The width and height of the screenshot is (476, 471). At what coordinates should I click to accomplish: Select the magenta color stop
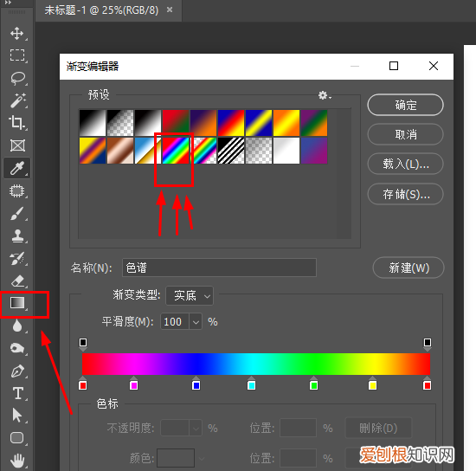[133, 384]
